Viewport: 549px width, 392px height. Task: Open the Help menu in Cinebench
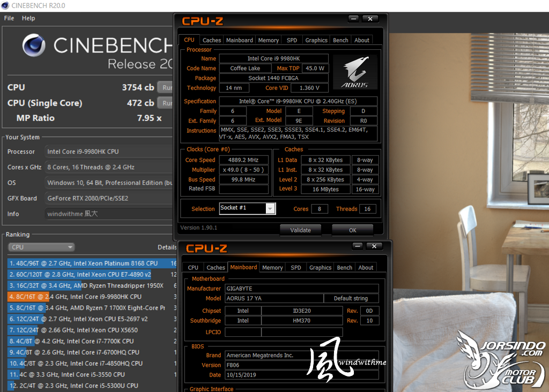coord(28,18)
